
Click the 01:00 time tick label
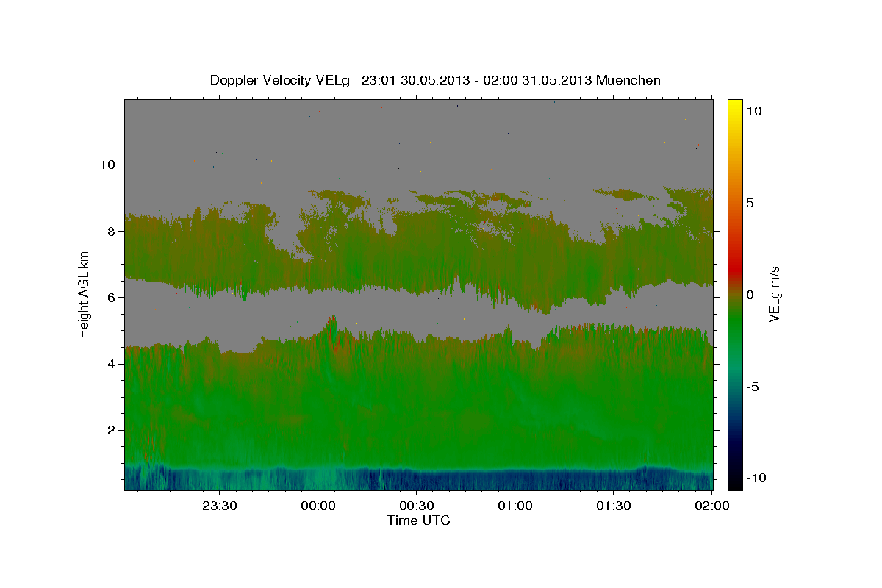(x=515, y=506)
